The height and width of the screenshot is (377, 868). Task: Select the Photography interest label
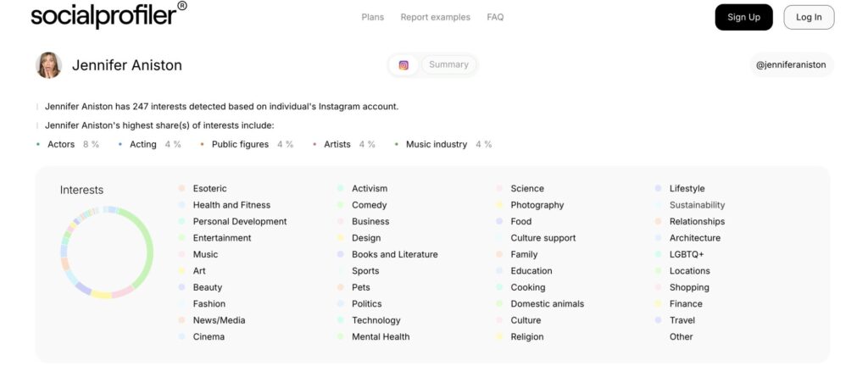(537, 205)
